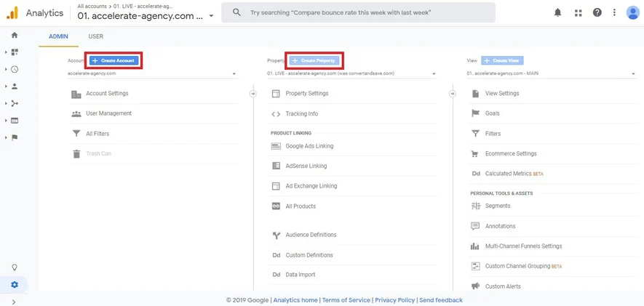Expand Realtime section arrow in sidebar
Screen dimensions: 644x306
coord(6,69)
